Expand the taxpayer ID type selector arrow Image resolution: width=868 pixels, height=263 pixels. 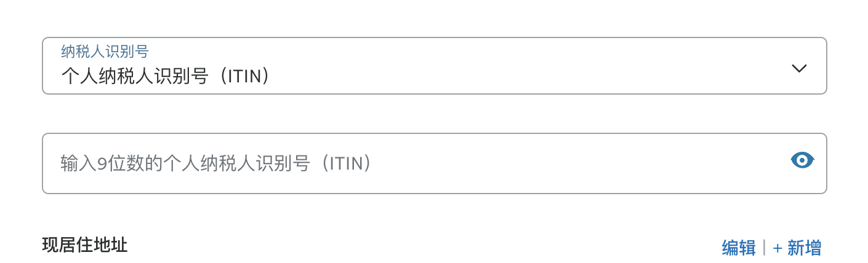pos(799,68)
